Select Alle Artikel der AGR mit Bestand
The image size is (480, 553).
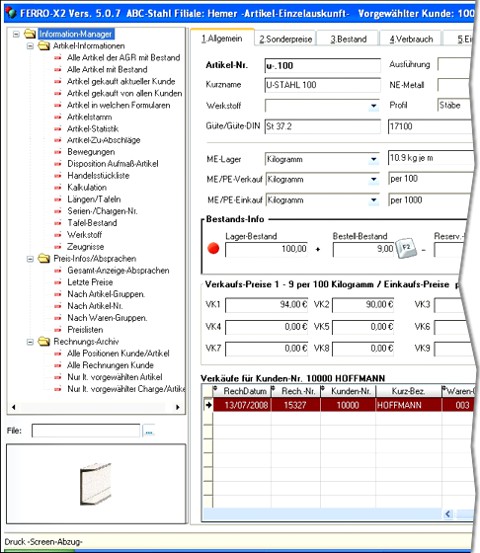[123, 57]
